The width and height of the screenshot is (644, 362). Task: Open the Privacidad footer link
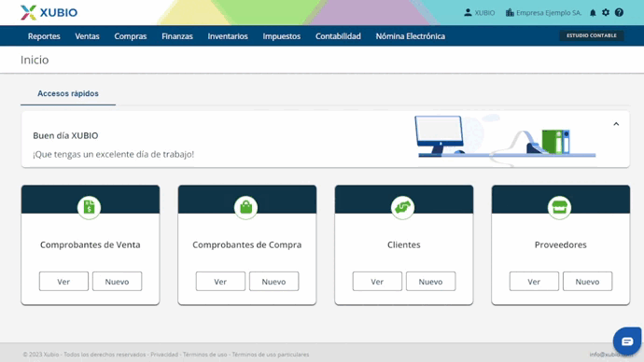coord(164,355)
